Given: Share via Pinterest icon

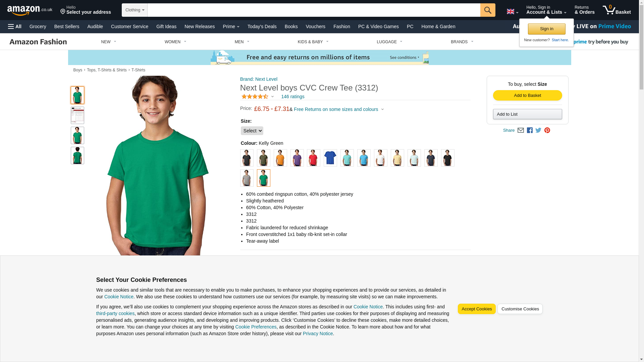Looking at the screenshot, I should click(x=547, y=130).
